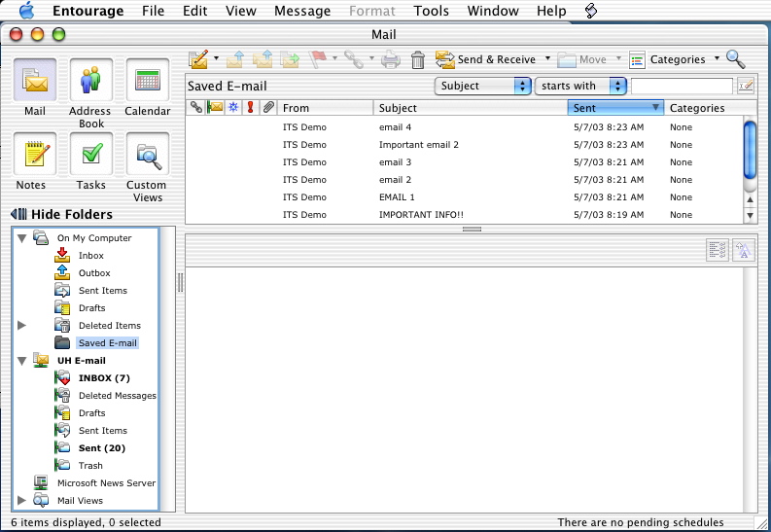Viewport: 771px width, 532px height.
Task: Sort by the From column header
Action: click(325, 108)
